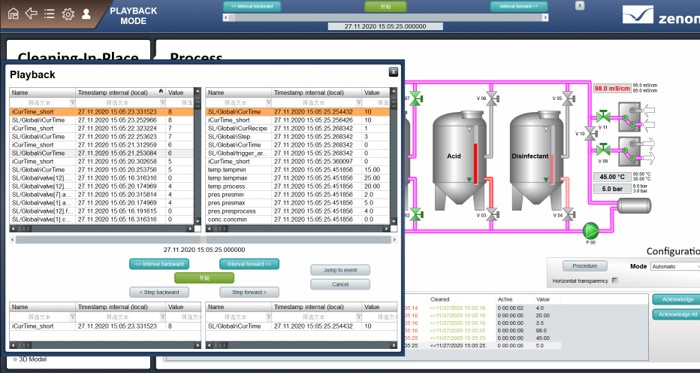700x373 pixels.
Task: Click Cancel in Playback dialog
Action: [x=340, y=284]
